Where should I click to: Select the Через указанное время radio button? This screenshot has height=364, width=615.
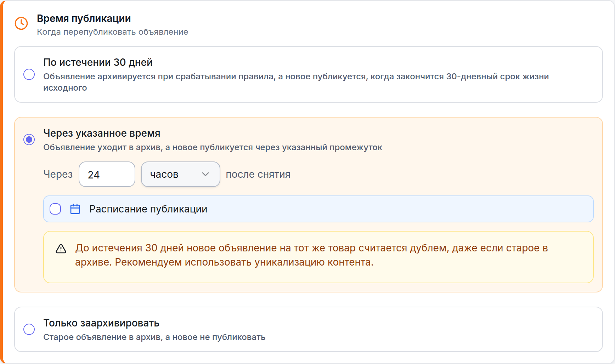[29, 140]
